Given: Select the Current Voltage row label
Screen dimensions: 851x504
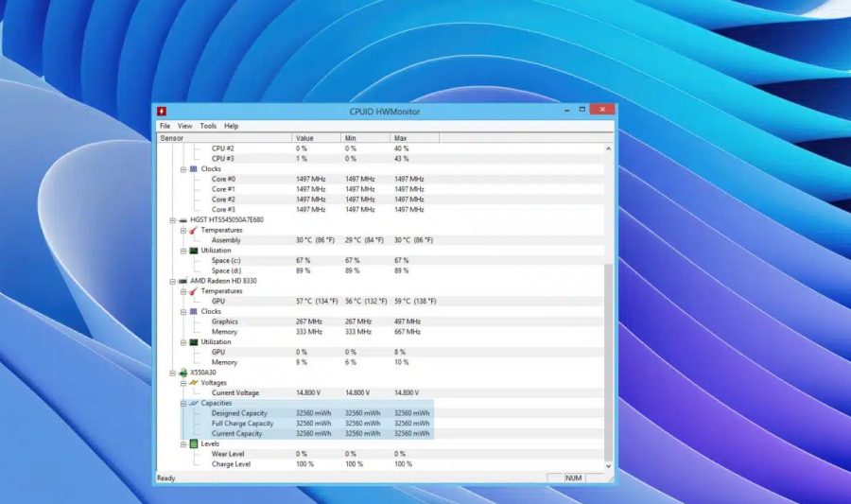Looking at the screenshot, I should [x=235, y=392].
